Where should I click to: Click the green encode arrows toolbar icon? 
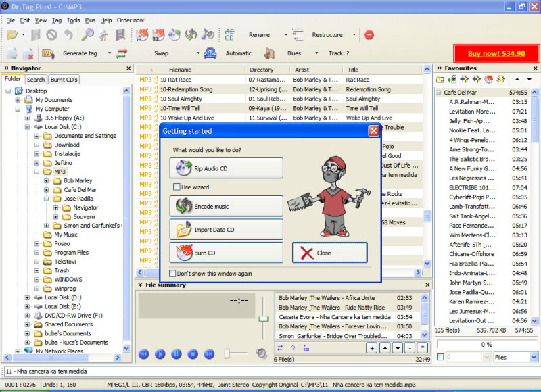(191, 35)
